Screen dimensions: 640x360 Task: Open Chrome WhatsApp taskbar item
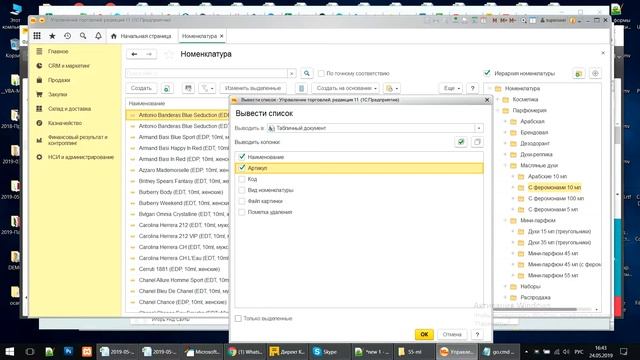click(x=244, y=351)
